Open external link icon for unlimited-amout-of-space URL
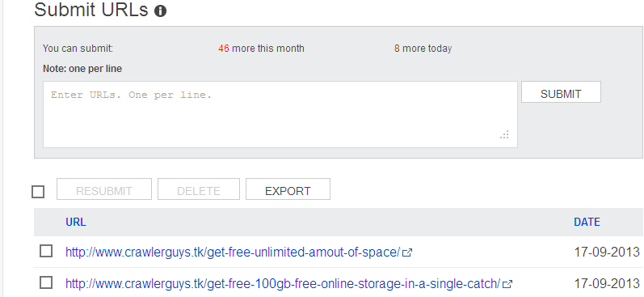 click(x=407, y=252)
